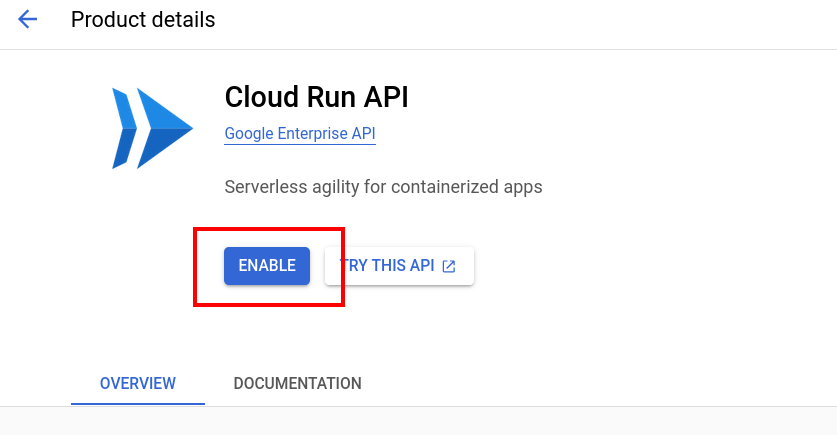
Task: Go back using the left arrow icon
Action: pyautogui.click(x=27, y=20)
